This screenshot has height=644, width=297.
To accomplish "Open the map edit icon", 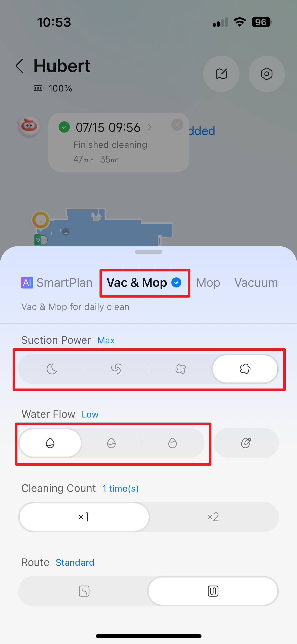I will [x=221, y=74].
